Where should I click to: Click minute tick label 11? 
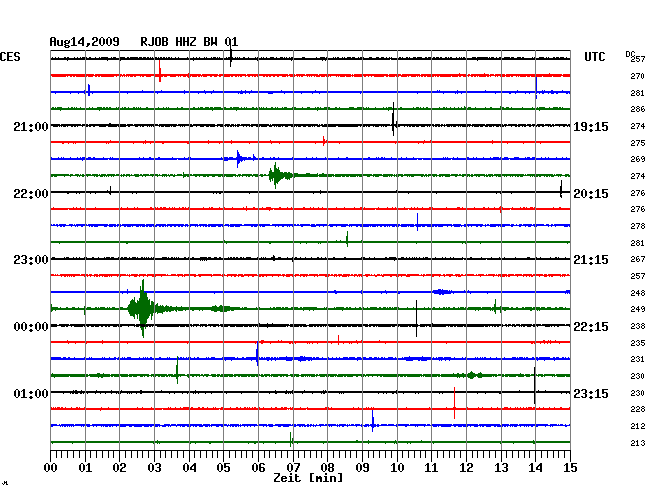coord(432,467)
